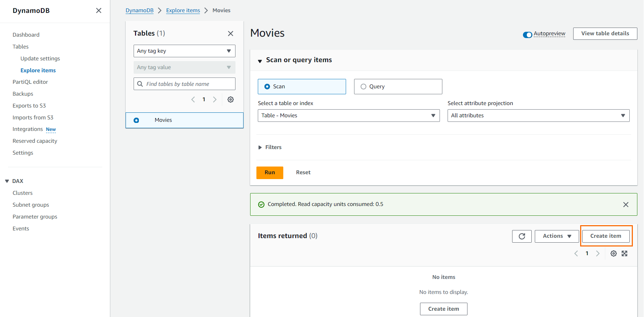The height and width of the screenshot is (317, 644).
Task: Navigate to Backups in sidebar
Action: point(23,94)
